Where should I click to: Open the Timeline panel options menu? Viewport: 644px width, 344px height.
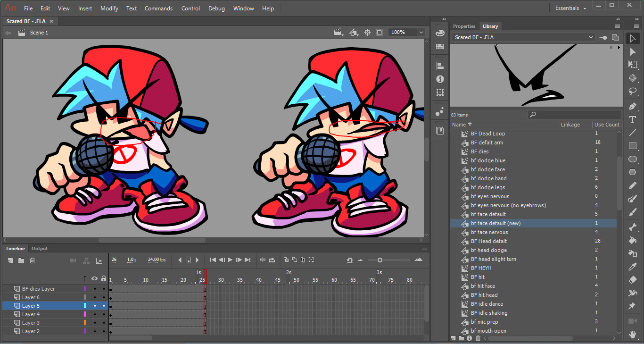(x=425, y=248)
